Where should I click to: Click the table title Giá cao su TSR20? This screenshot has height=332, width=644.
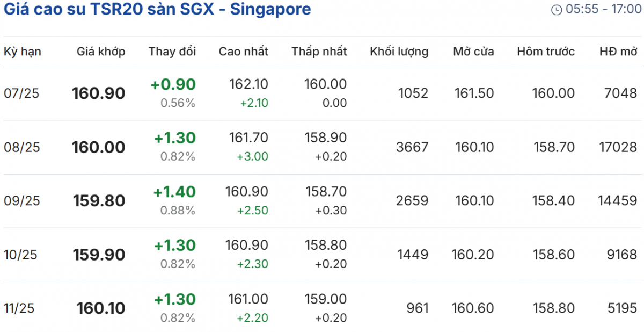[x=157, y=9]
